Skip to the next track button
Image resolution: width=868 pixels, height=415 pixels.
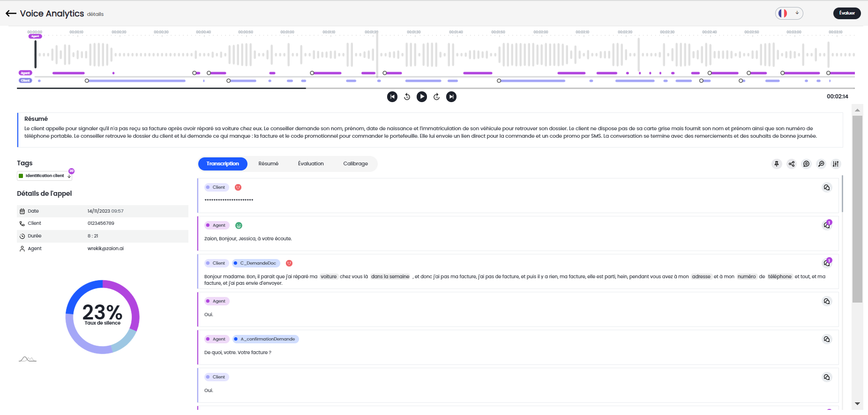(451, 96)
